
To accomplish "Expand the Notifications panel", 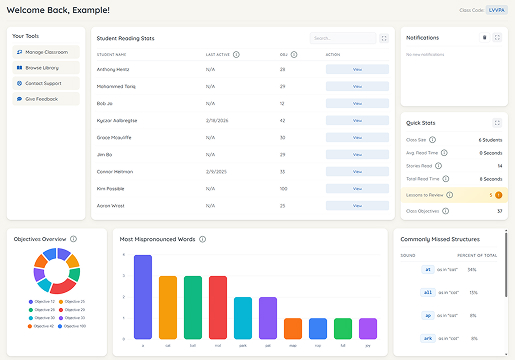I will tap(497, 37).
